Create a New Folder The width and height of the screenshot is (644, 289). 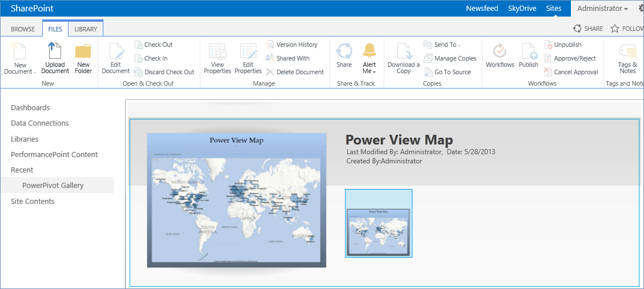point(83,58)
